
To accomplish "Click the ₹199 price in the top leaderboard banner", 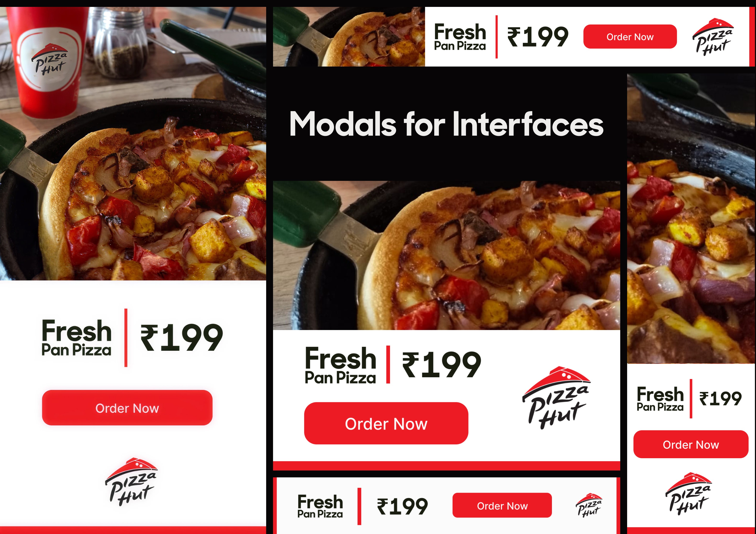I will pos(538,37).
